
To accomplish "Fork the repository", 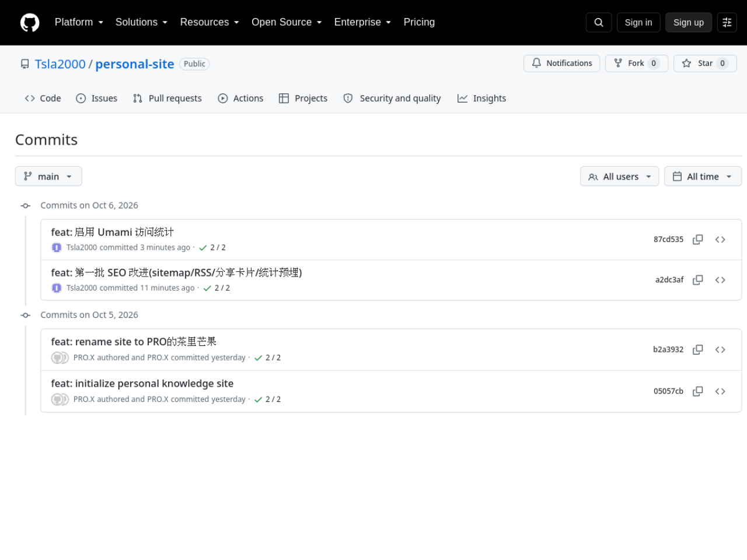I will [637, 63].
